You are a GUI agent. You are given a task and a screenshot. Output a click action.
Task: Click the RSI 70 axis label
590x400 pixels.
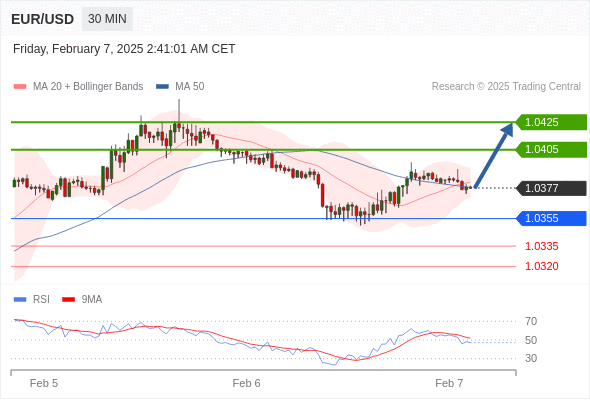[531, 321]
